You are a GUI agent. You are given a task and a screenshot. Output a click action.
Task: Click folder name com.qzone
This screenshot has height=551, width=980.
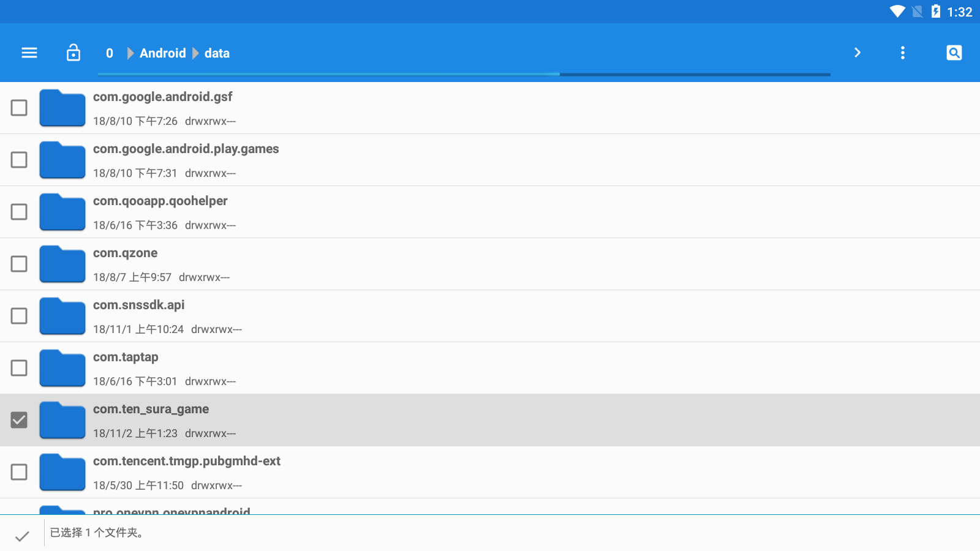point(126,253)
